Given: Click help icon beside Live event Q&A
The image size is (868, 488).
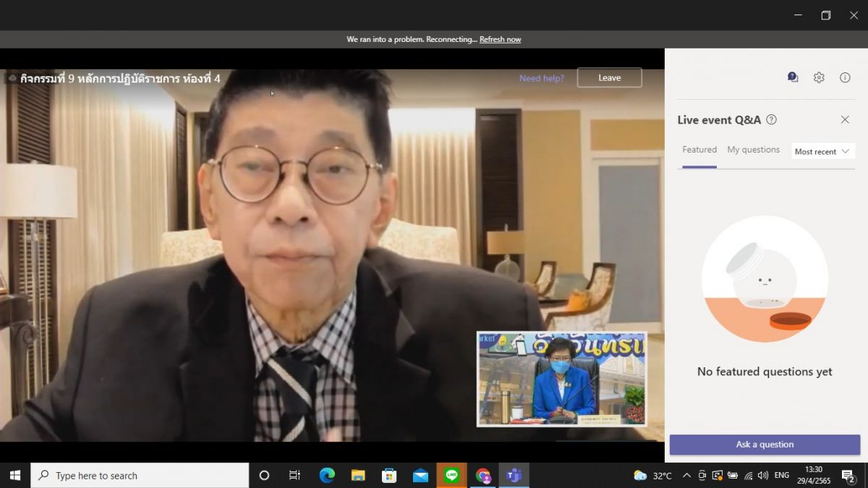Looking at the screenshot, I should pyautogui.click(x=772, y=120).
